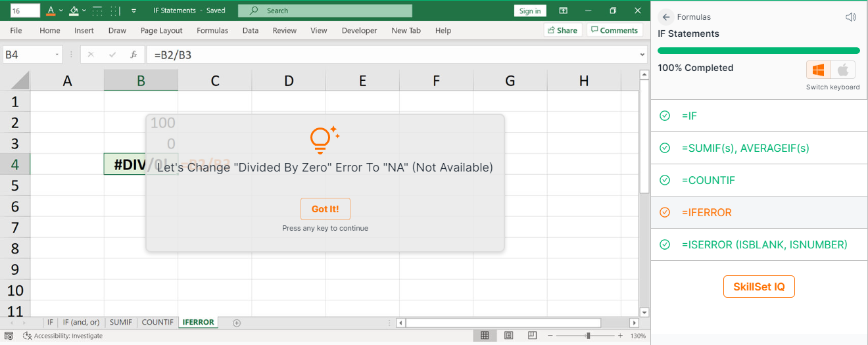Switch to Page Layout view icon
Viewport: 868px width, 345px height.
tap(508, 336)
